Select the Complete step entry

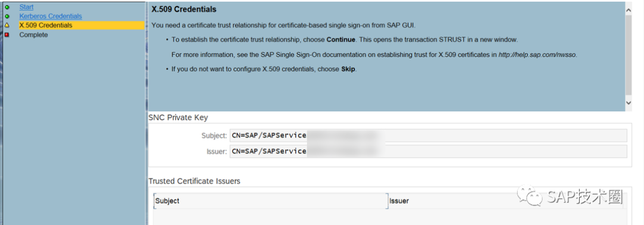[x=33, y=35]
